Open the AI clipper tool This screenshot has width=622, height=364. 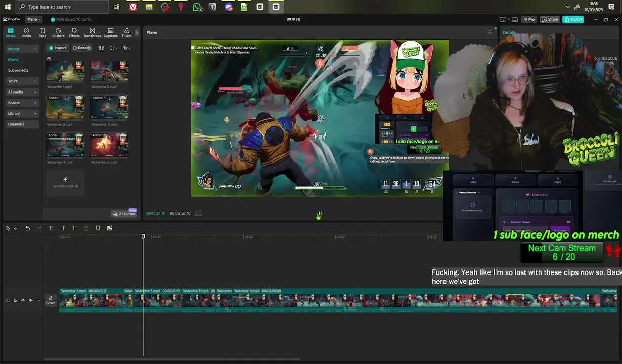click(x=124, y=214)
